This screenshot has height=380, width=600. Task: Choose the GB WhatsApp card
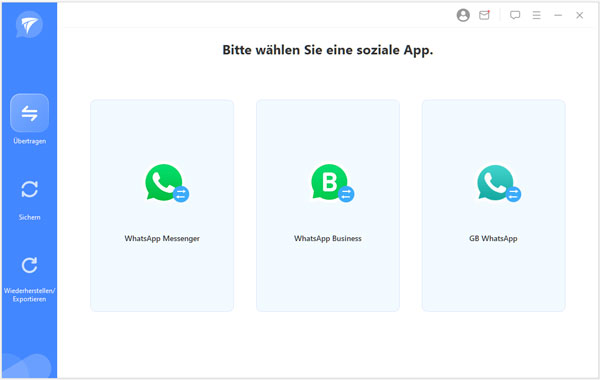click(494, 206)
